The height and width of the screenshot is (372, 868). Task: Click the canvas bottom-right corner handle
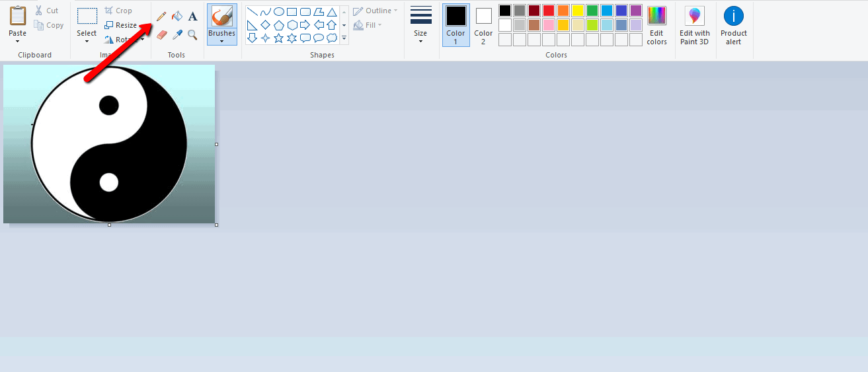(x=216, y=225)
